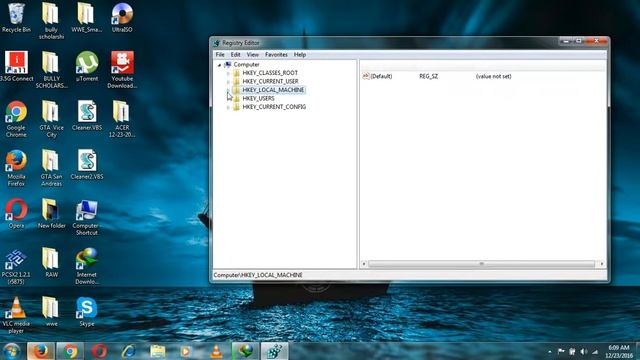Switch to Registry Editor taskbar button
Viewport: 640px width, 360px height.
pyautogui.click(x=274, y=351)
